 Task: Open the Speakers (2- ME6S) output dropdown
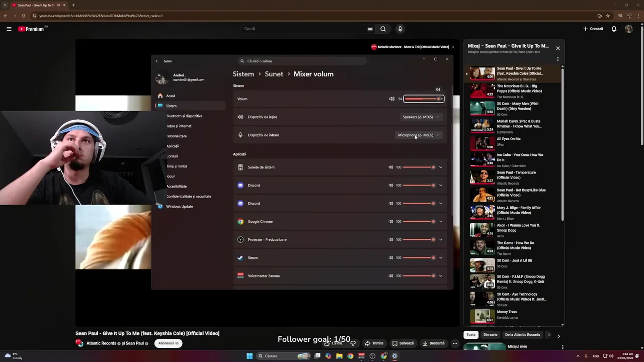(x=421, y=117)
